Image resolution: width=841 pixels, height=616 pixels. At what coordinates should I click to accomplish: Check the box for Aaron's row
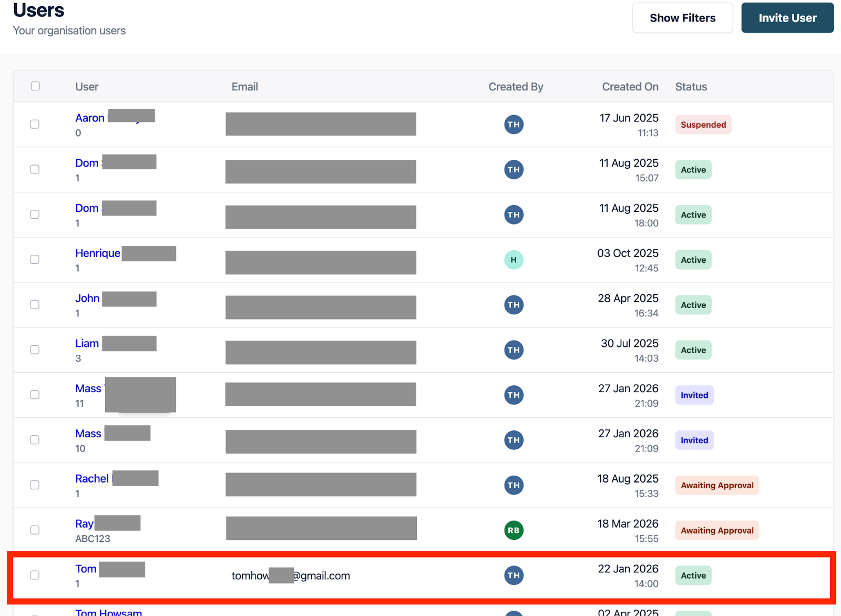pos(35,125)
